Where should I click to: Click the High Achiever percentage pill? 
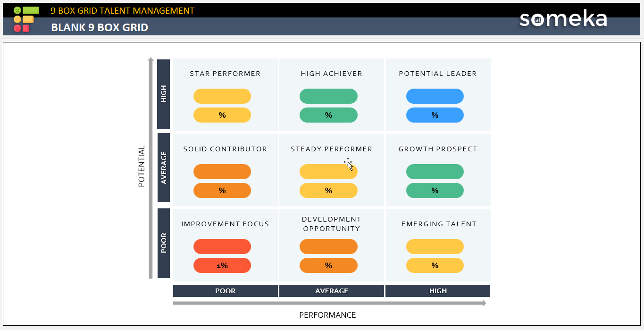328,115
